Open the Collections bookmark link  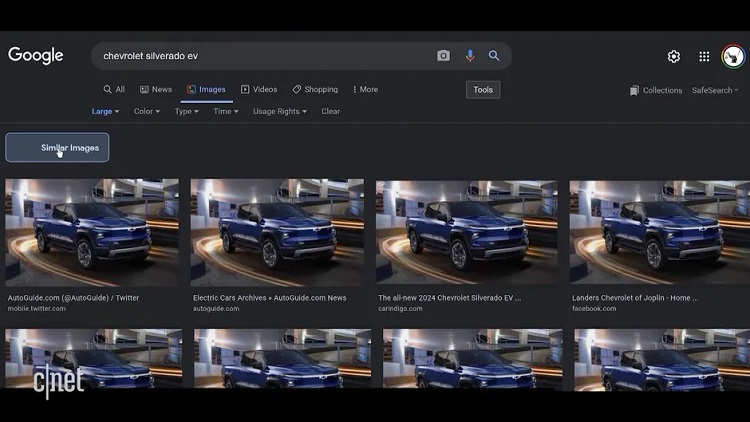click(656, 90)
